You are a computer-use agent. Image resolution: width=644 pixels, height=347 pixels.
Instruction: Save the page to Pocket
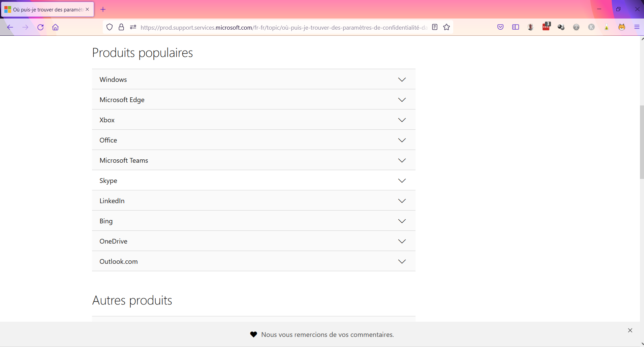500,27
